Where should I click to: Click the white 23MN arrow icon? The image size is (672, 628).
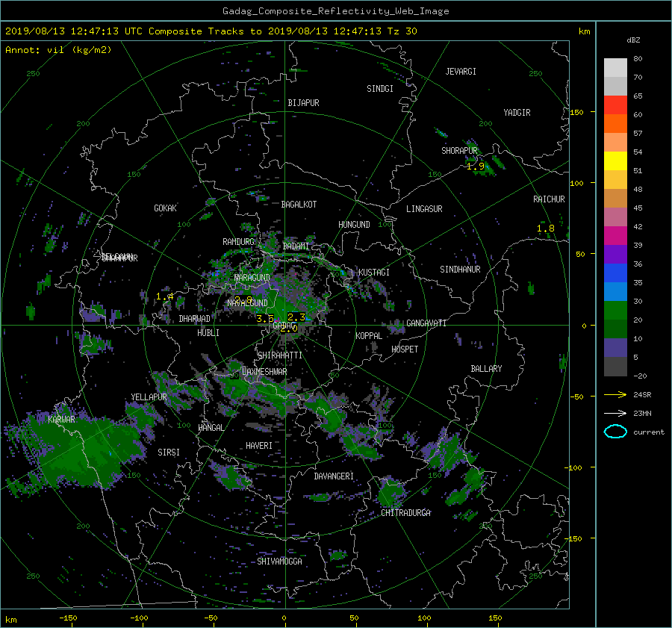pos(615,413)
